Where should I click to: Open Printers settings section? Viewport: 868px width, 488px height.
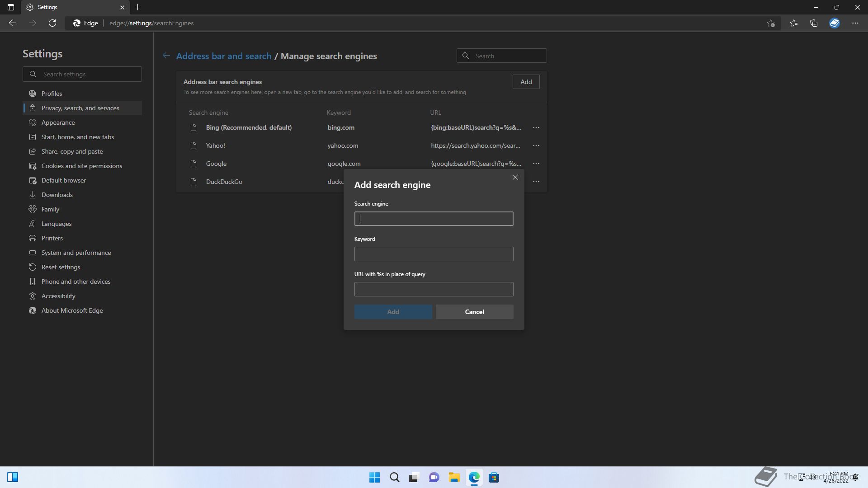pos(82,238)
